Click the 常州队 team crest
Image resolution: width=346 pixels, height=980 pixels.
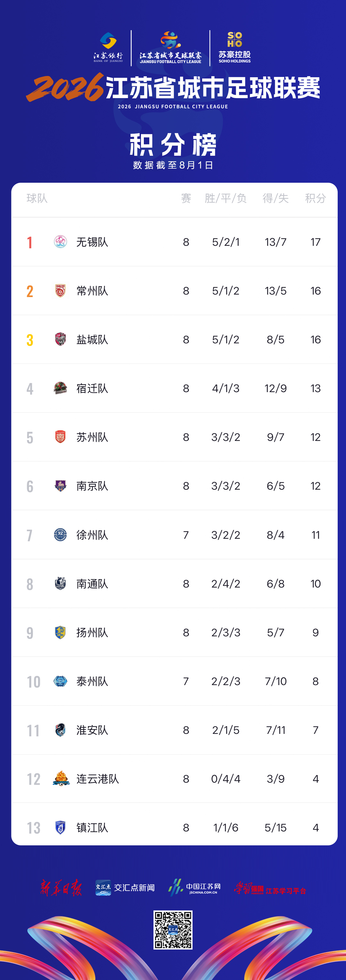(61, 291)
